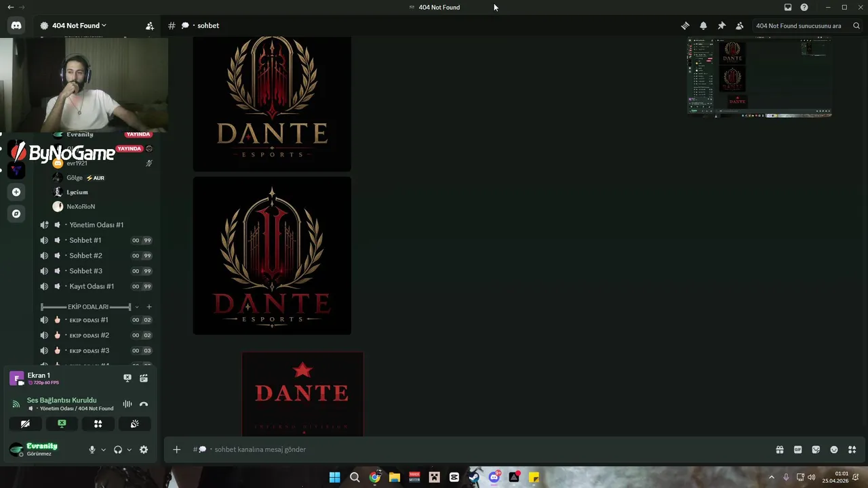This screenshot has width=868, height=488.
Task: Open Google Chrome from the taskbar
Action: pyautogui.click(x=375, y=477)
